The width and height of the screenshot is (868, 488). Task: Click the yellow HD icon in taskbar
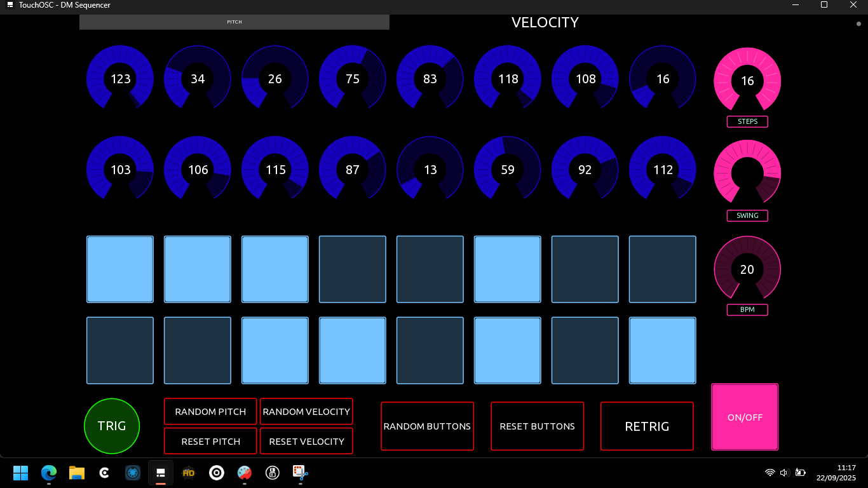(x=189, y=473)
